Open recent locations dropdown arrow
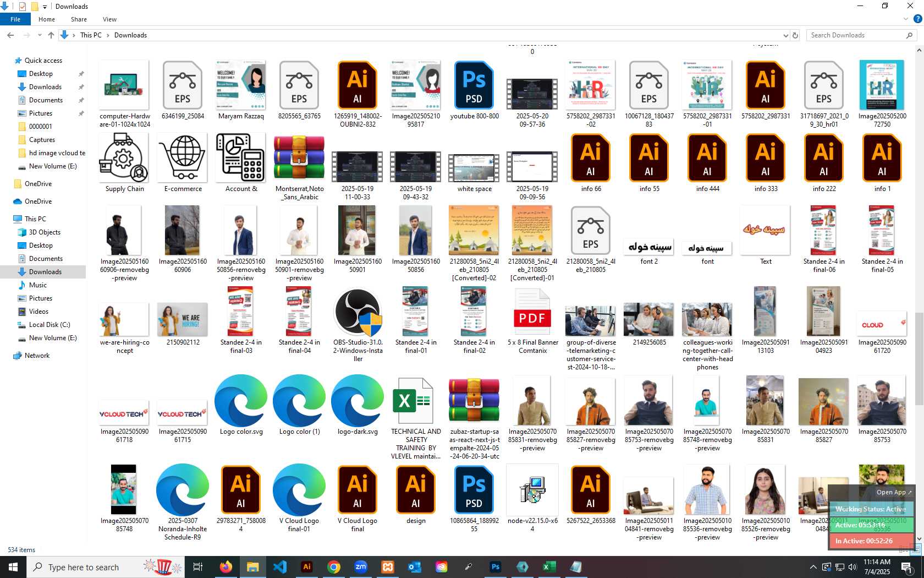Screen dimensions: 924x578 tap(40, 35)
